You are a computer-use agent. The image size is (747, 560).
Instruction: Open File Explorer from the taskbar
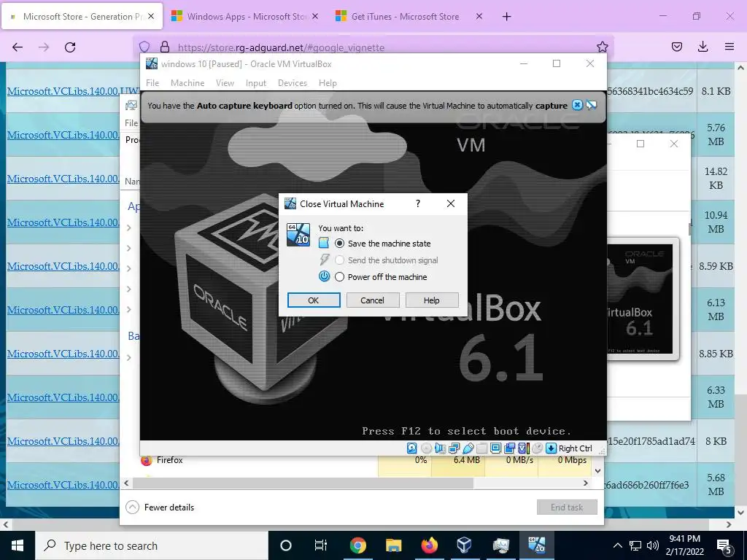[393, 545]
